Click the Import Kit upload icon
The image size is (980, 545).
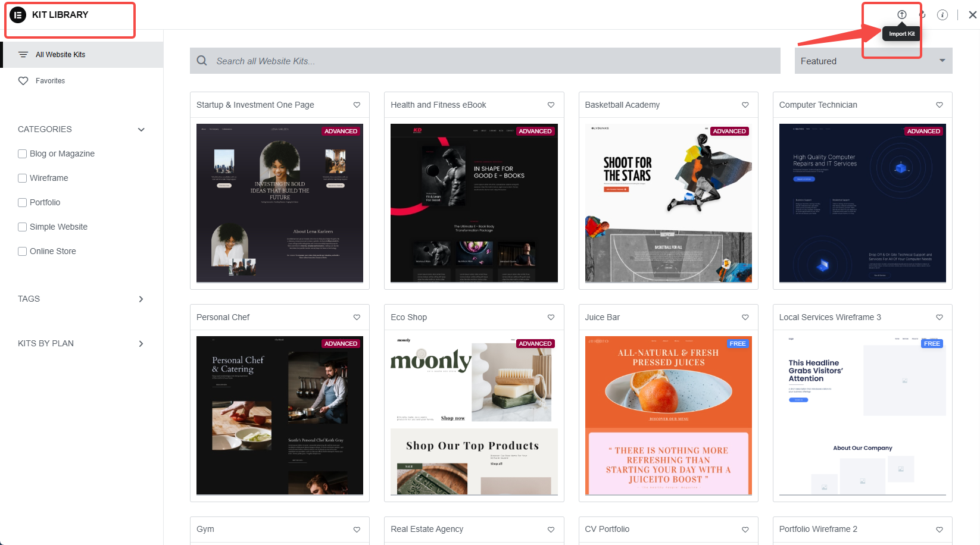coord(902,15)
